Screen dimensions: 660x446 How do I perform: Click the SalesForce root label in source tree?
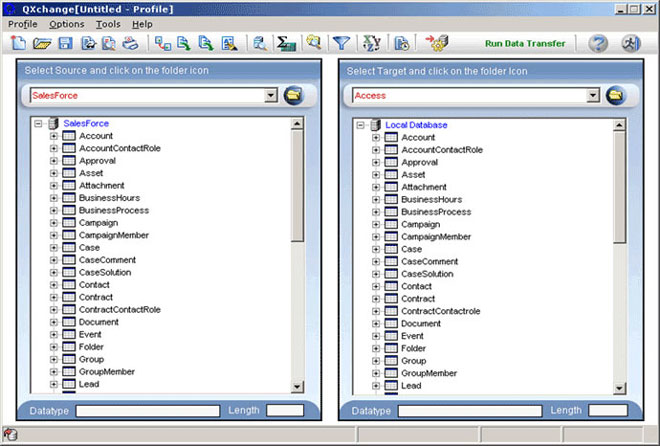coord(86,124)
